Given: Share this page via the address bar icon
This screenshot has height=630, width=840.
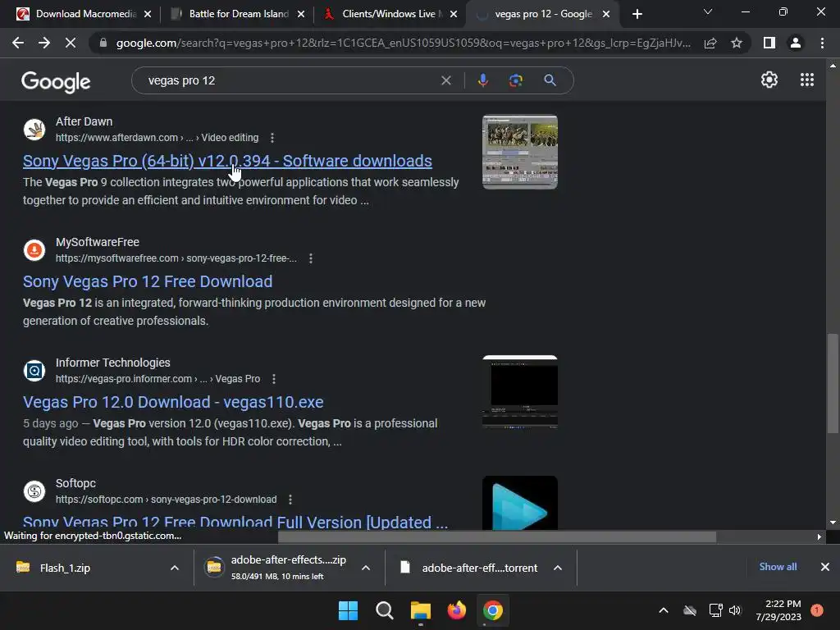Looking at the screenshot, I should (x=710, y=43).
